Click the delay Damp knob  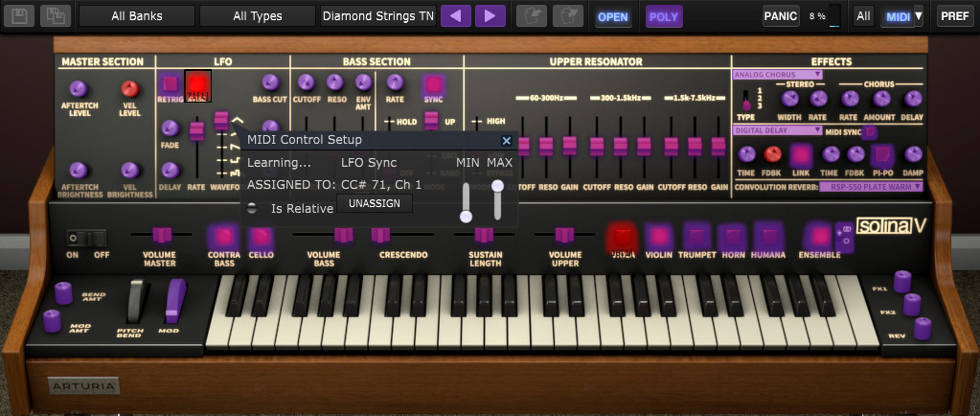(913, 154)
